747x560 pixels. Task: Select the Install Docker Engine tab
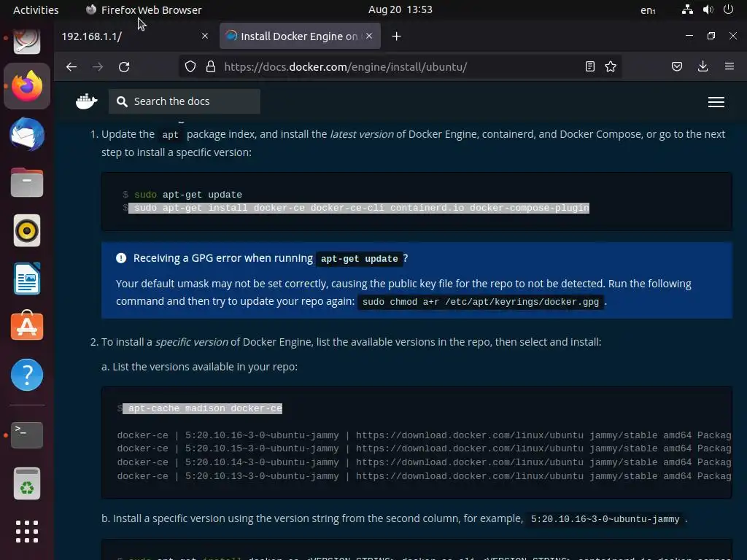(x=300, y=36)
